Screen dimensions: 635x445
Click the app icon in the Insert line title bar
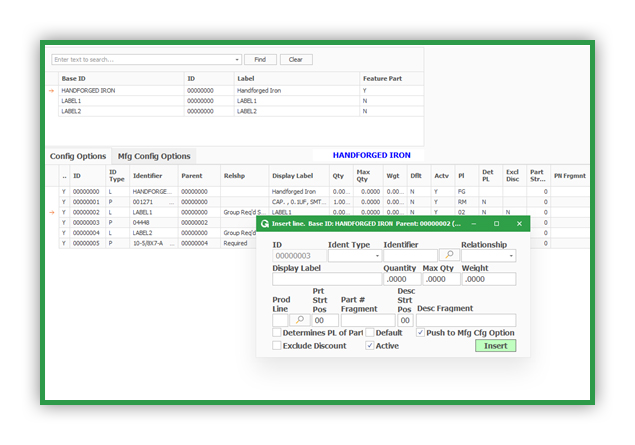265,224
